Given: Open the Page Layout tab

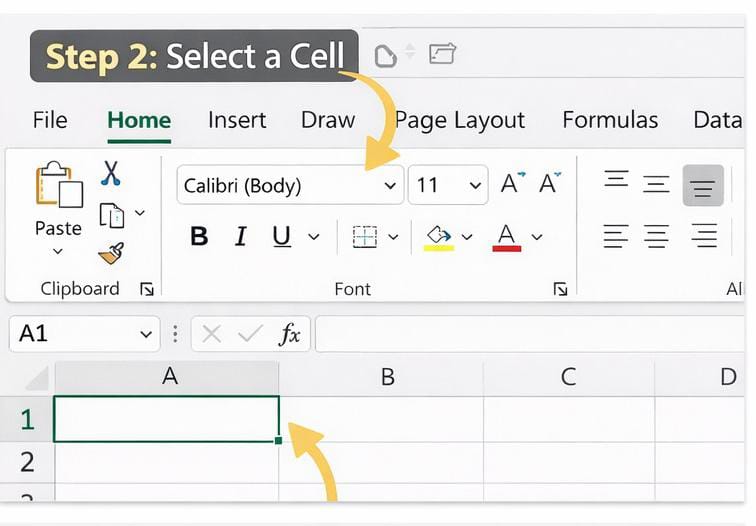Looking at the screenshot, I should coord(461,121).
